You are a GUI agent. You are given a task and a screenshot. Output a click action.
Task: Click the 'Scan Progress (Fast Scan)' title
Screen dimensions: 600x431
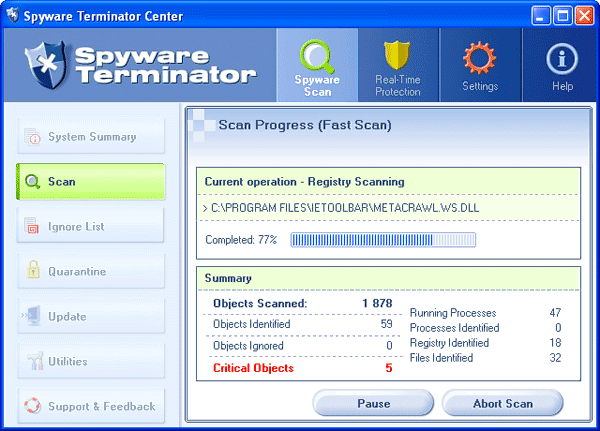305,125
